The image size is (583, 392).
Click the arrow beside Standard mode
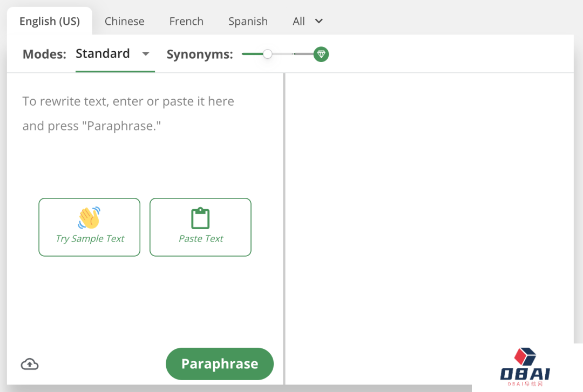pos(145,54)
